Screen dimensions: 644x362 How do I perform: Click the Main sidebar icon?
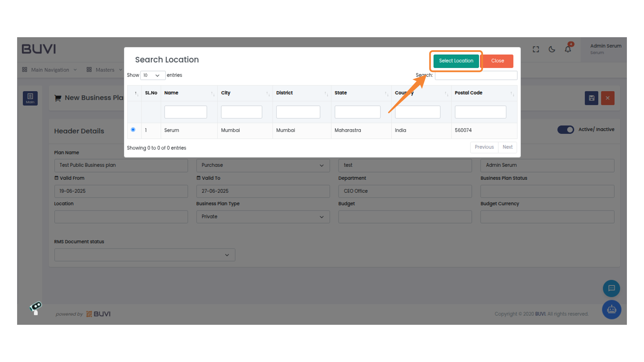(x=30, y=98)
